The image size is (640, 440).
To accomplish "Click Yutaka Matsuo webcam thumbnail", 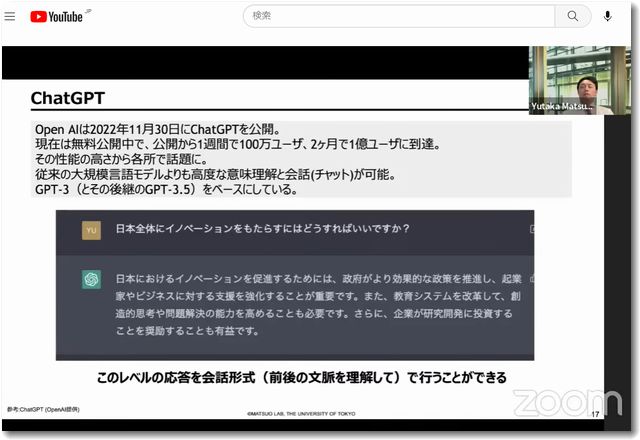I will (x=580, y=80).
